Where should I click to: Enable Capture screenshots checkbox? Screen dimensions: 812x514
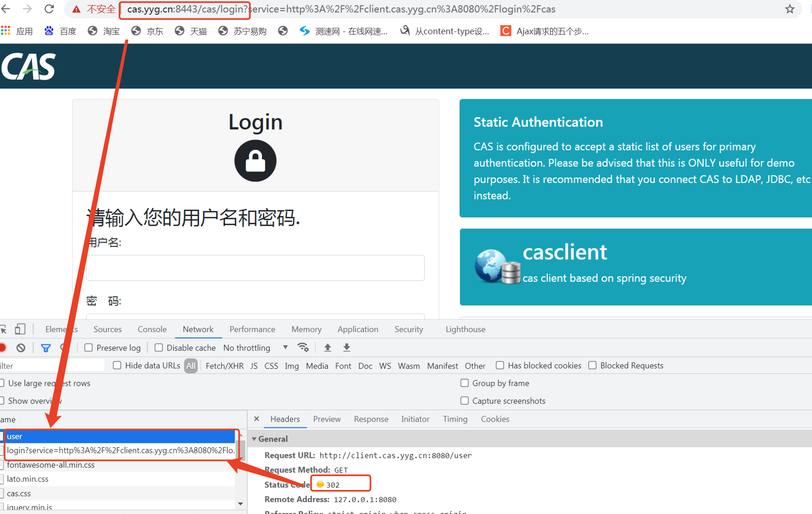click(465, 401)
